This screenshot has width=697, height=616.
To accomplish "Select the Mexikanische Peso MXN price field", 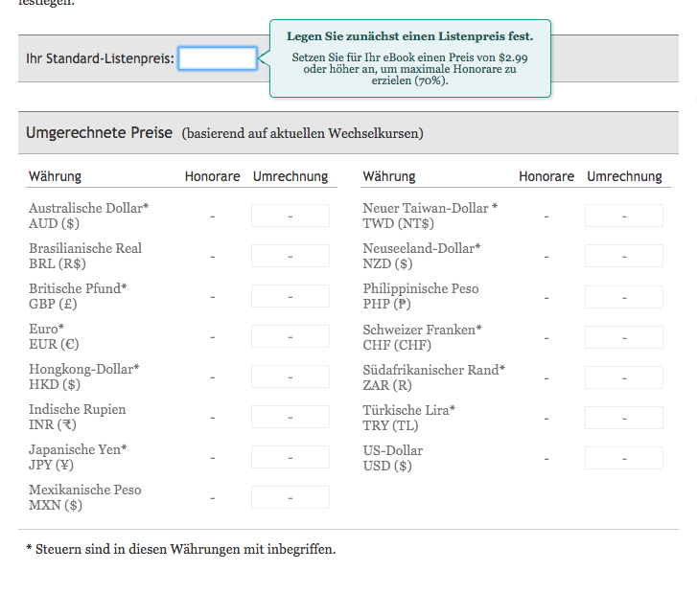I will (290, 497).
